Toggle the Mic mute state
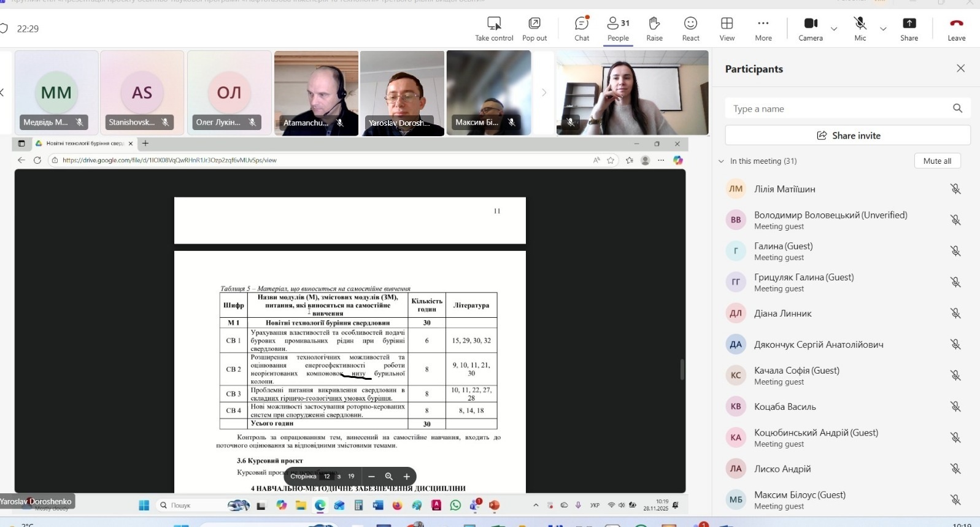This screenshot has width=980, height=527. [860, 28]
